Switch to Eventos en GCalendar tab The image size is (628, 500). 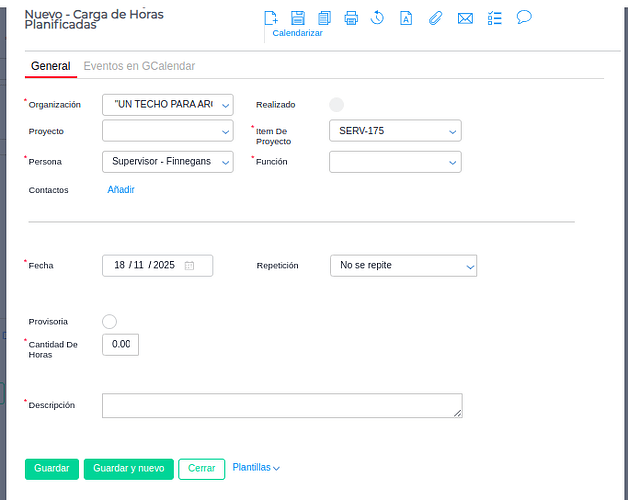tap(139, 66)
